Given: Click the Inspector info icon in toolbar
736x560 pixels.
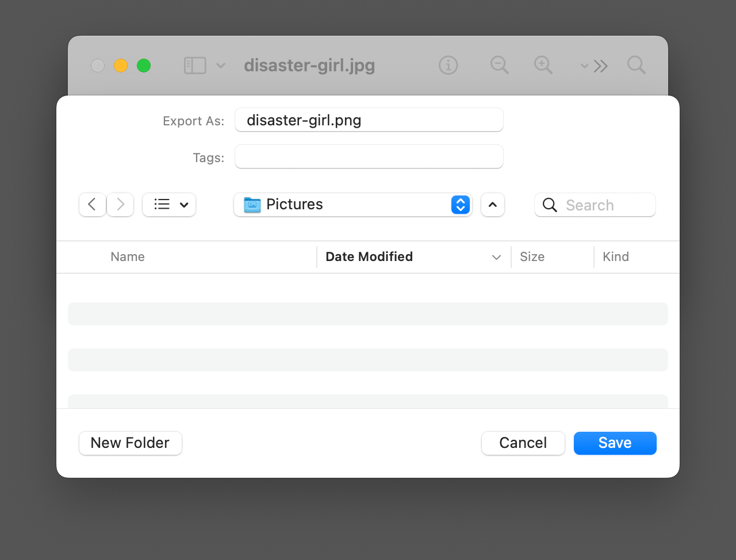Looking at the screenshot, I should [448, 66].
